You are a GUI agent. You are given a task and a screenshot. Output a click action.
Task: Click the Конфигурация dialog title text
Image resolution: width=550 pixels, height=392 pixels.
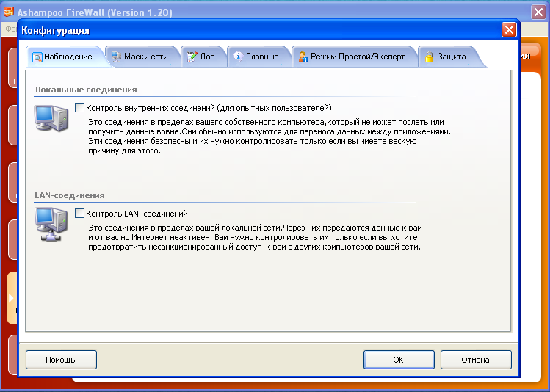pyautogui.click(x=55, y=31)
